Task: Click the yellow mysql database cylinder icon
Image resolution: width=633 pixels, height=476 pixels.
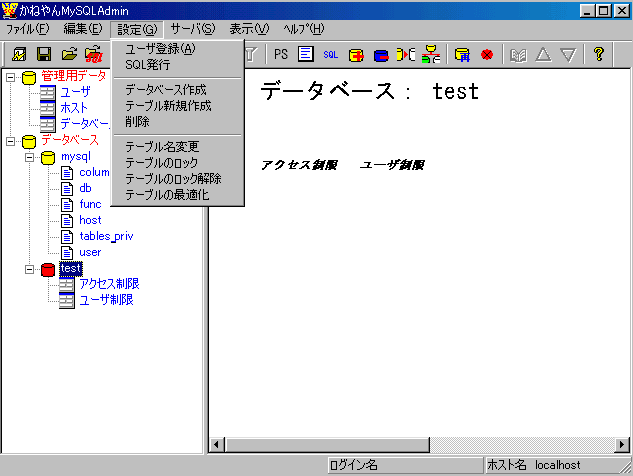Action: (x=48, y=157)
